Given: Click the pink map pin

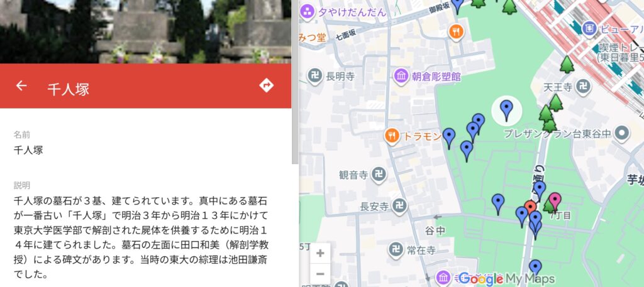Looking at the screenshot, I should pyautogui.click(x=555, y=202).
